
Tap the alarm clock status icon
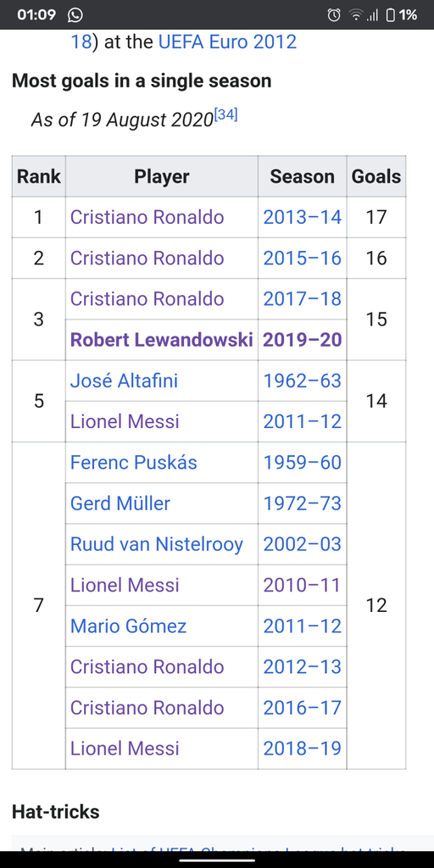pos(334,15)
